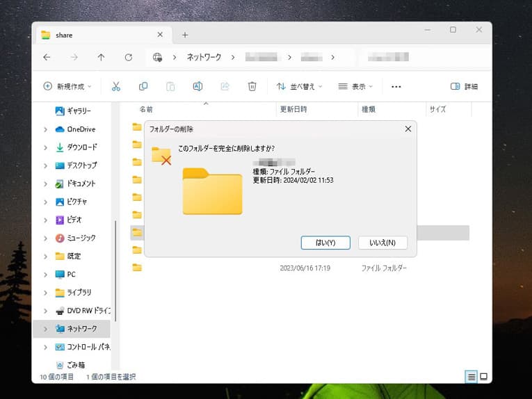Click the Cut scissors icon in toolbar

tap(116, 86)
